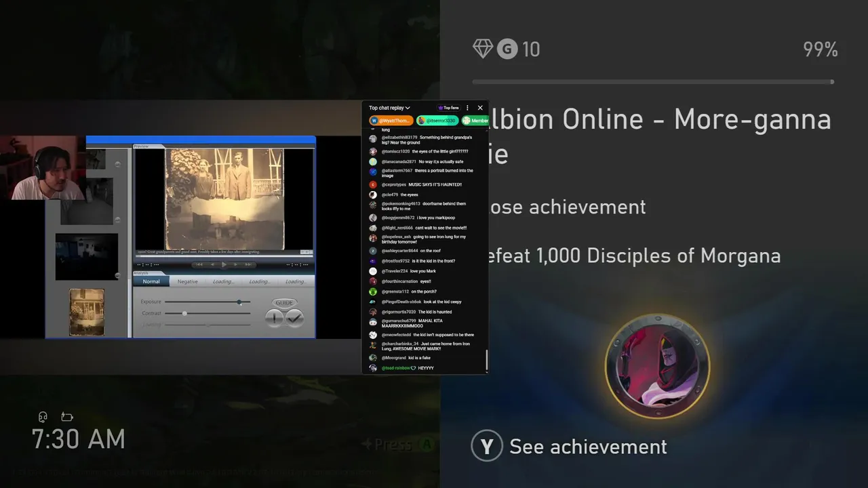Image resolution: width=868 pixels, height=488 pixels.
Task: Click the disabled Loading slider
Action: [208, 325]
